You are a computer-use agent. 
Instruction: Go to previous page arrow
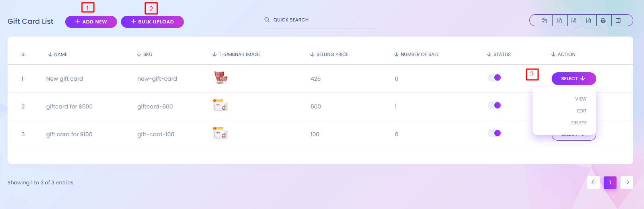point(593,182)
